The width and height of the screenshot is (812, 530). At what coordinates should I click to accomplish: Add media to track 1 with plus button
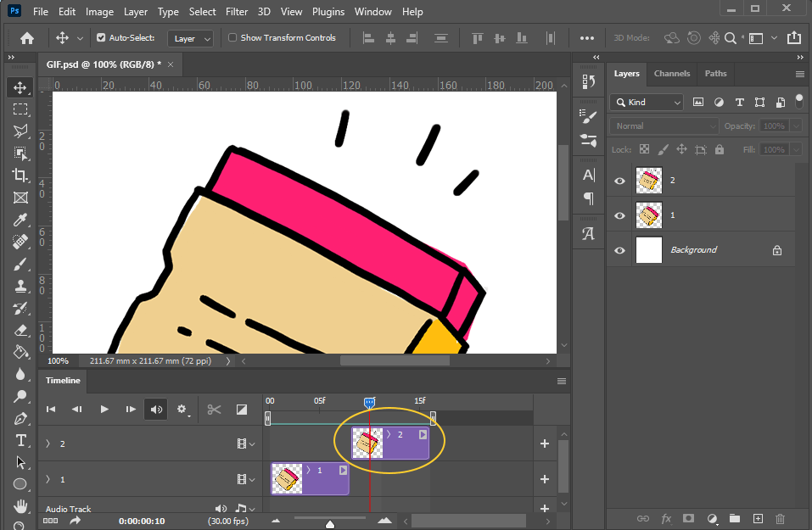[545, 479]
